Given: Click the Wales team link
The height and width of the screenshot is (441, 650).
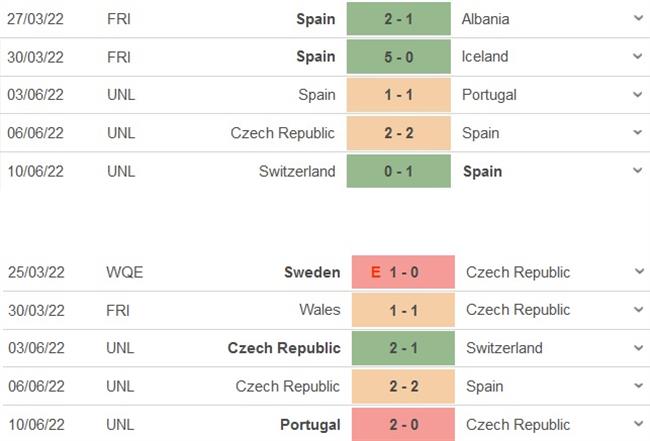Looking at the screenshot, I should [319, 310].
